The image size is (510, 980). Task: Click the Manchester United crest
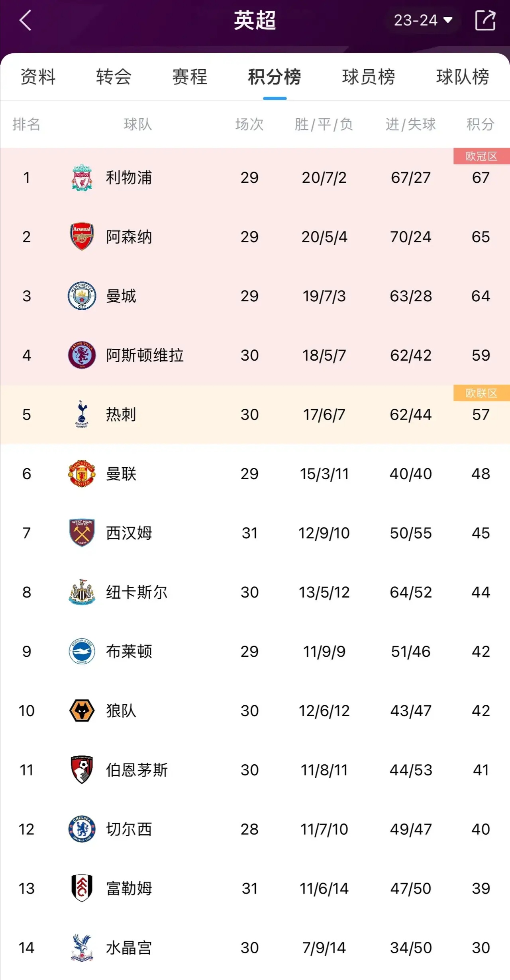point(81,474)
